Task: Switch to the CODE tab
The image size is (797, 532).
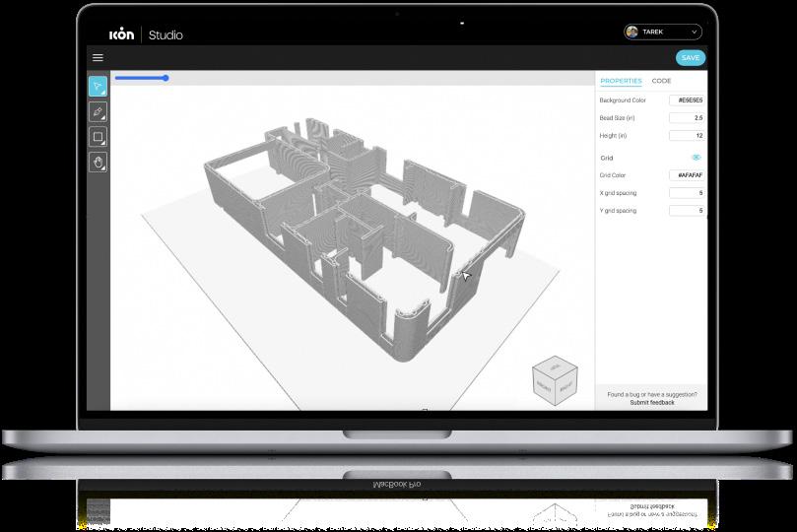Action: pyautogui.click(x=661, y=81)
